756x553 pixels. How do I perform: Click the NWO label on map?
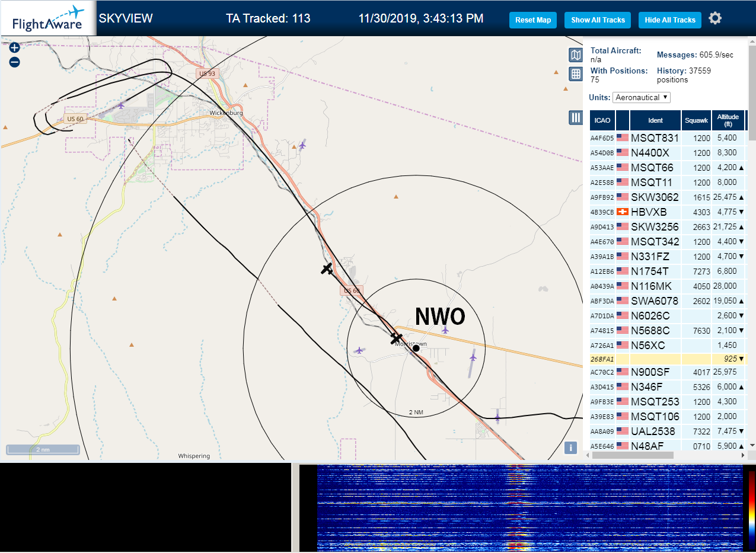(440, 317)
